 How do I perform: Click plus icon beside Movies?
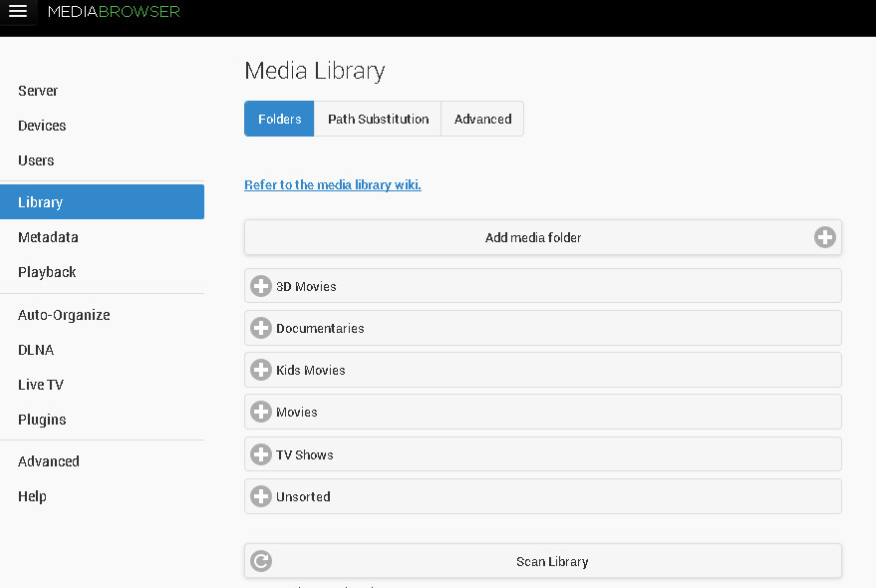point(261,412)
